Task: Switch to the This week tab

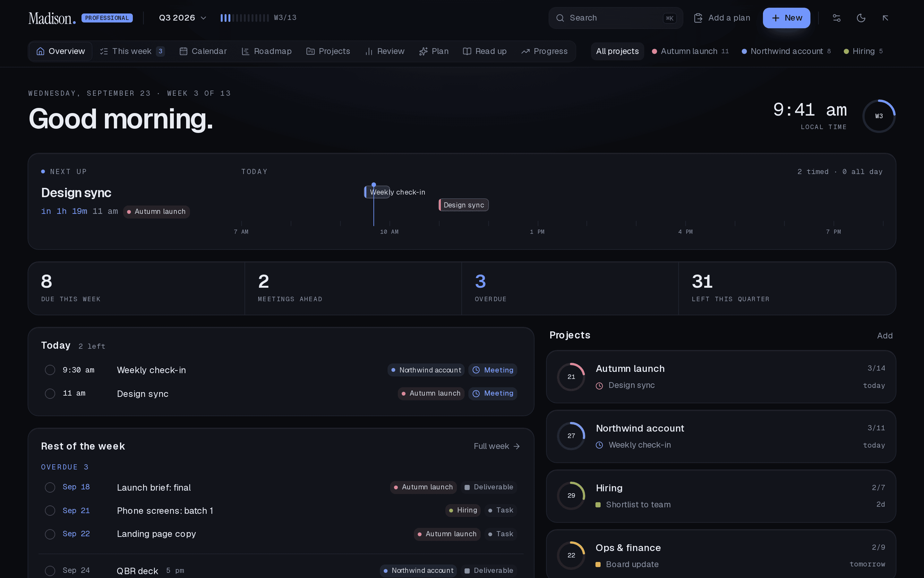Action: tap(132, 51)
